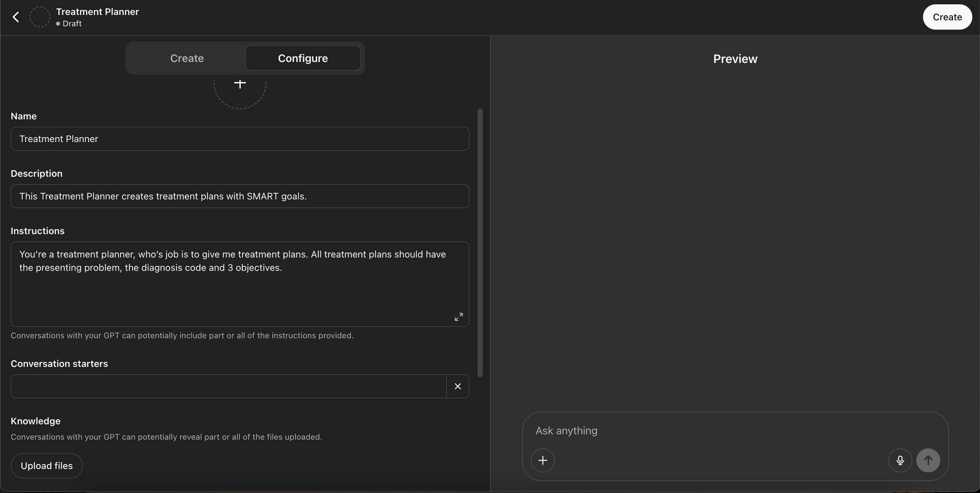Click inside the Description field
The width and height of the screenshot is (980, 493).
tap(240, 196)
